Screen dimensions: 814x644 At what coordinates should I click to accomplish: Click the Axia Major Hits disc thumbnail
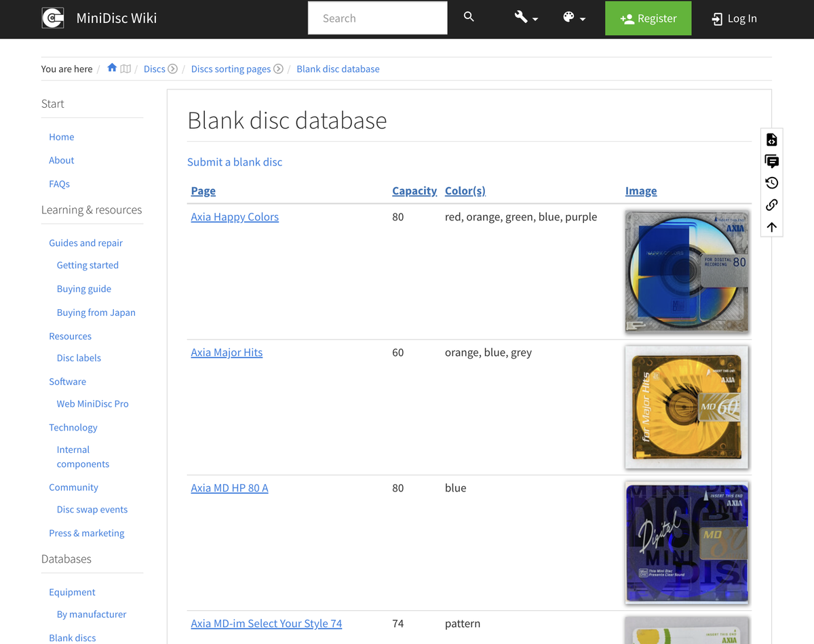(686, 407)
